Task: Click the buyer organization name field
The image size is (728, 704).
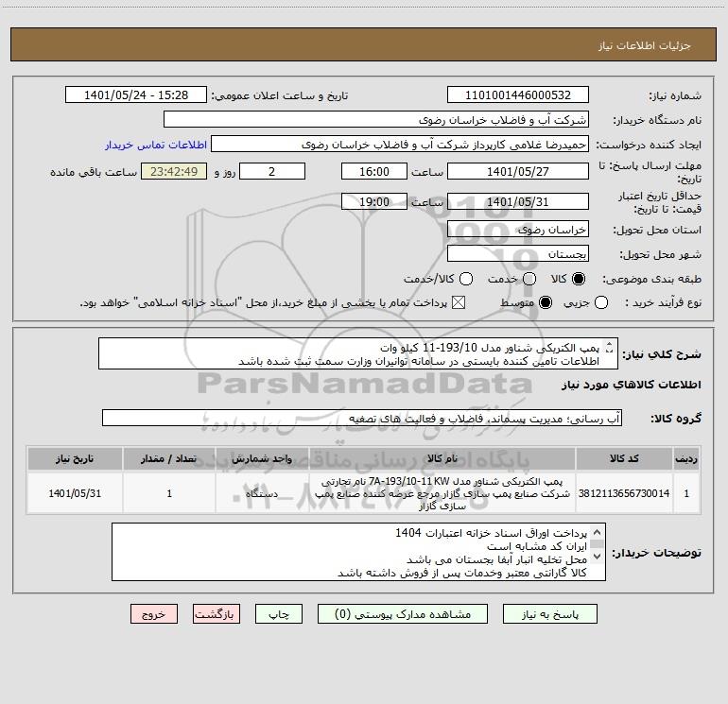Action: tap(376, 120)
